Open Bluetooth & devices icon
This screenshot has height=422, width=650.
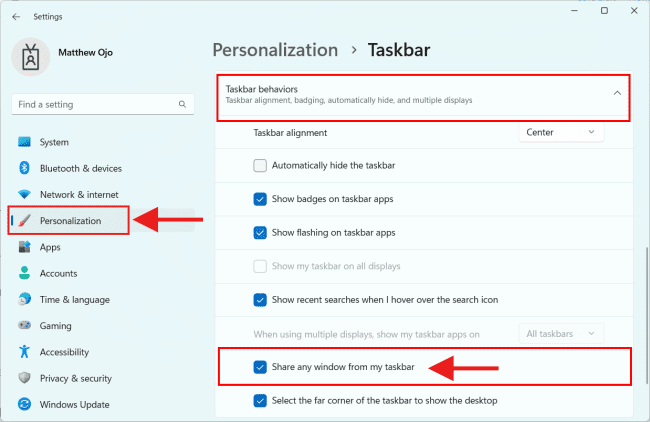click(25, 168)
